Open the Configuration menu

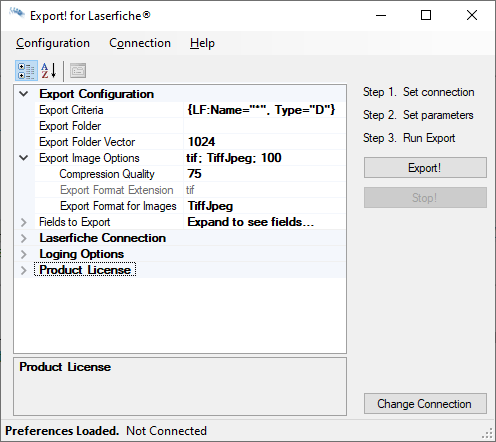tap(53, 43)
